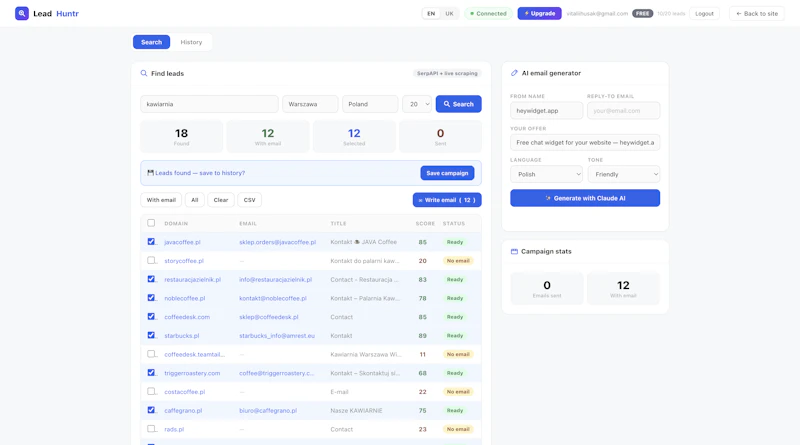The width and height of the screenshot is (800, 445).
Task: Click the All filter button
Action: [x=194, y=200]
